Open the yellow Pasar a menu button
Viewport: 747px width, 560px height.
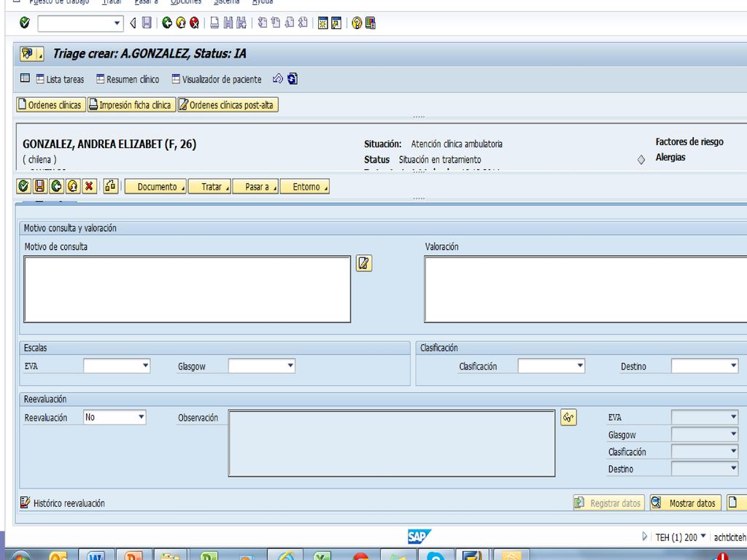click(x=255, y=186)
